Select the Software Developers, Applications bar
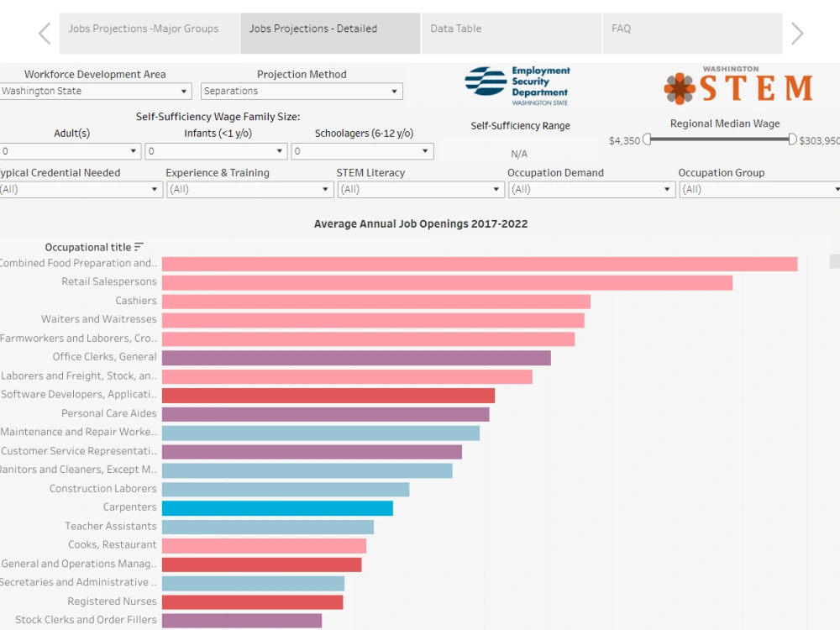This screenshot has width=840, height=630. tap(328, 396)
